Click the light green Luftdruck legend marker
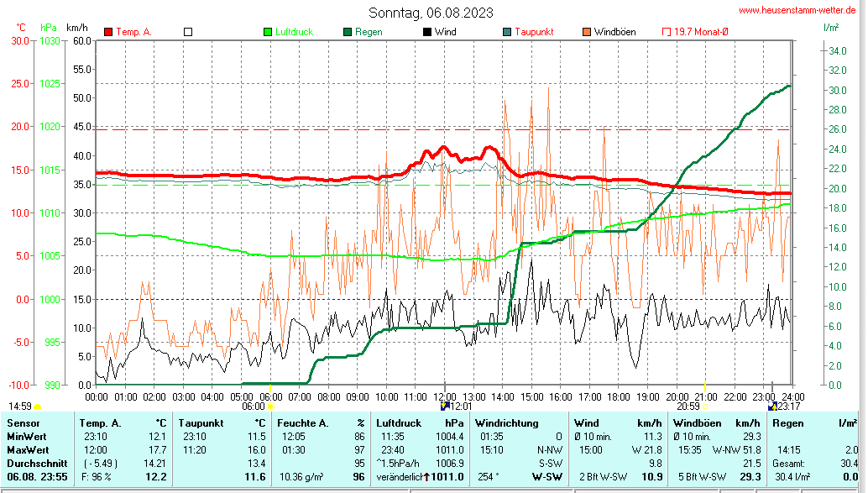 point(268,32)
